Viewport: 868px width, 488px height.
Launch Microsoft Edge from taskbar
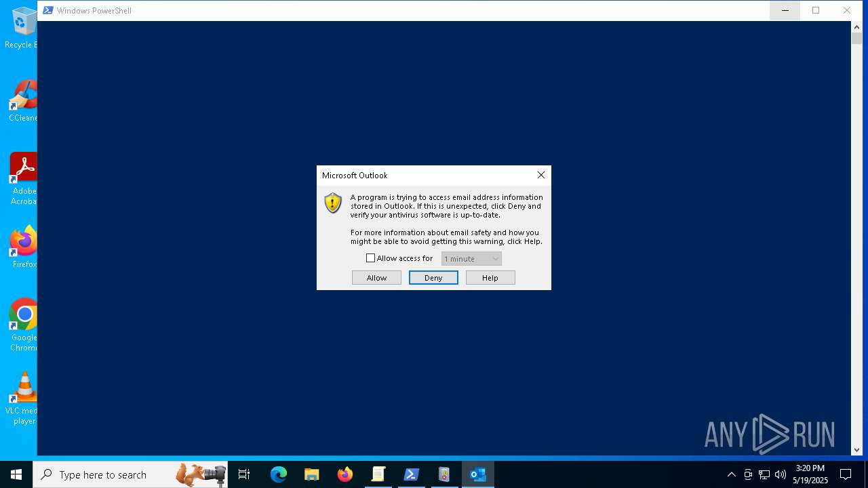click(279, 474)
